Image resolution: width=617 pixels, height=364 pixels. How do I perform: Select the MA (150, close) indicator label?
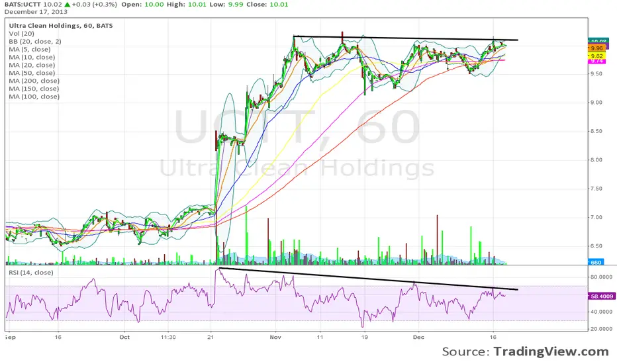click(34, 89)
